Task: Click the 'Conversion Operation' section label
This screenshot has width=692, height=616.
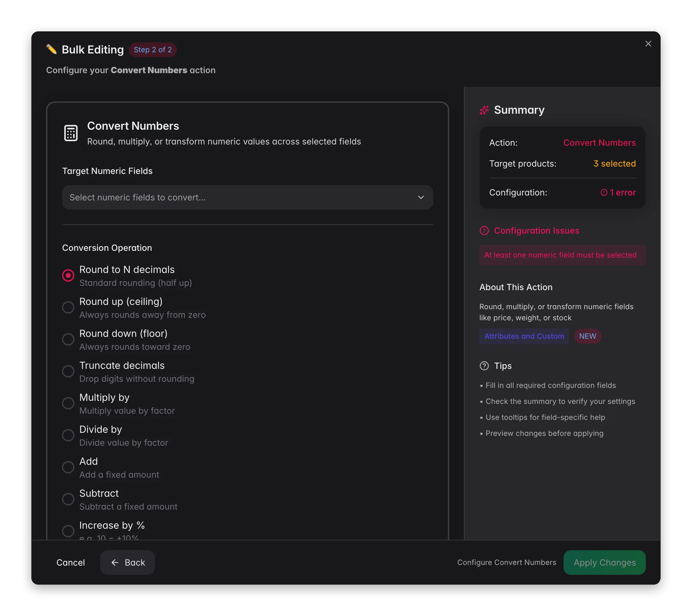Action: (x=107, y=248)
